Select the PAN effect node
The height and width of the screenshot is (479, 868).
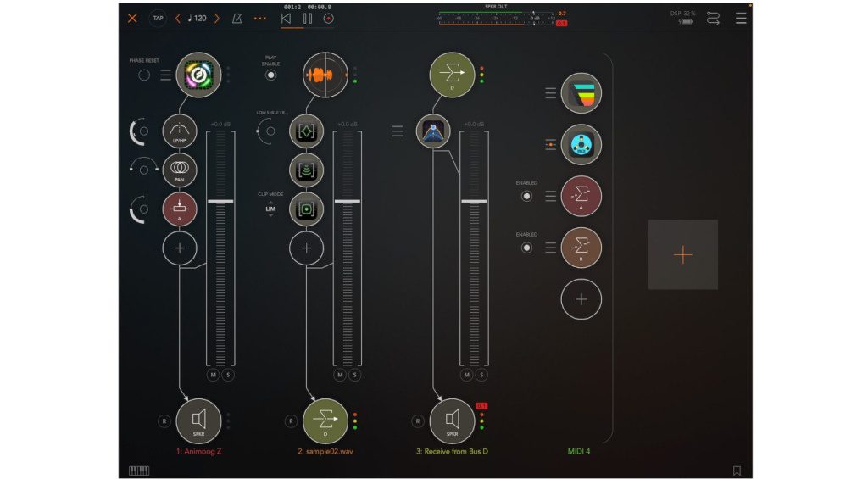[180, 170]
